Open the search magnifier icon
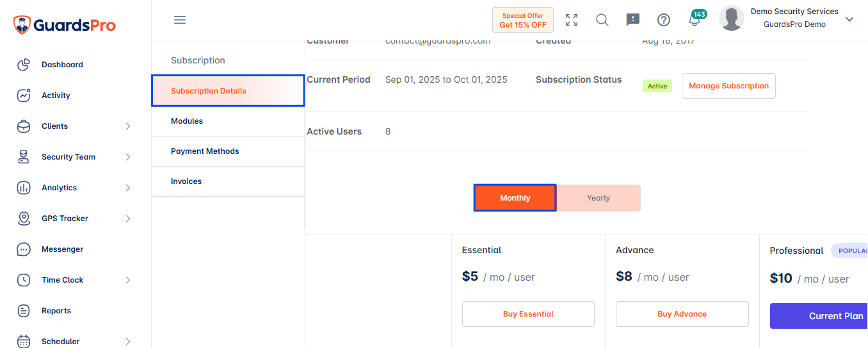Image resolution: width=868 pixels, height=348 pixels. click(602, 20)
